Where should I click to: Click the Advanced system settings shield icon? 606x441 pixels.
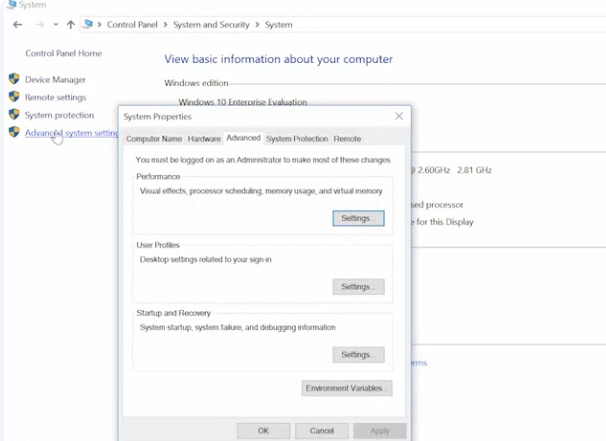[x=14, y=132]
